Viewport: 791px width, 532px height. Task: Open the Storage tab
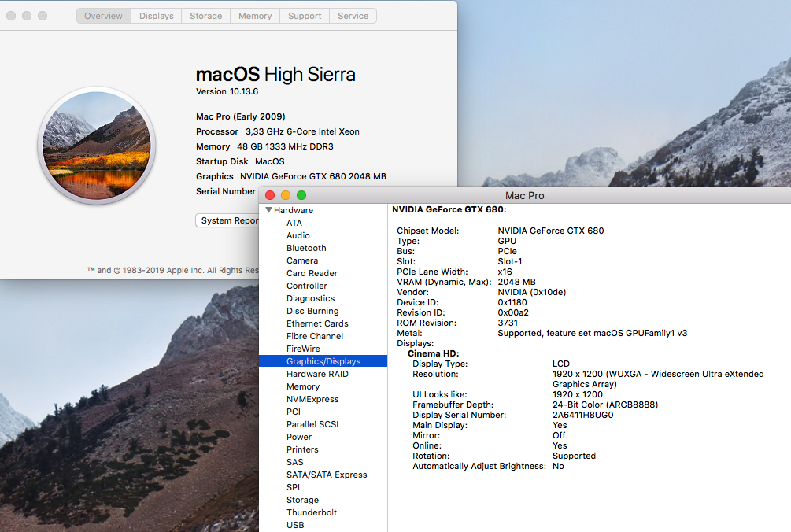tap(206, 16)
